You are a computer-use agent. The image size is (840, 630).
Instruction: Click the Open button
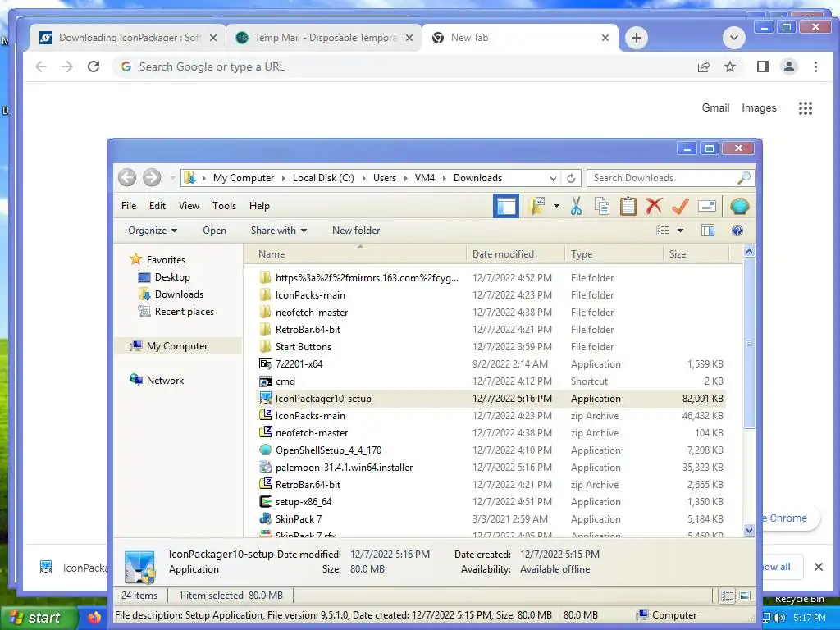[214, 231]
